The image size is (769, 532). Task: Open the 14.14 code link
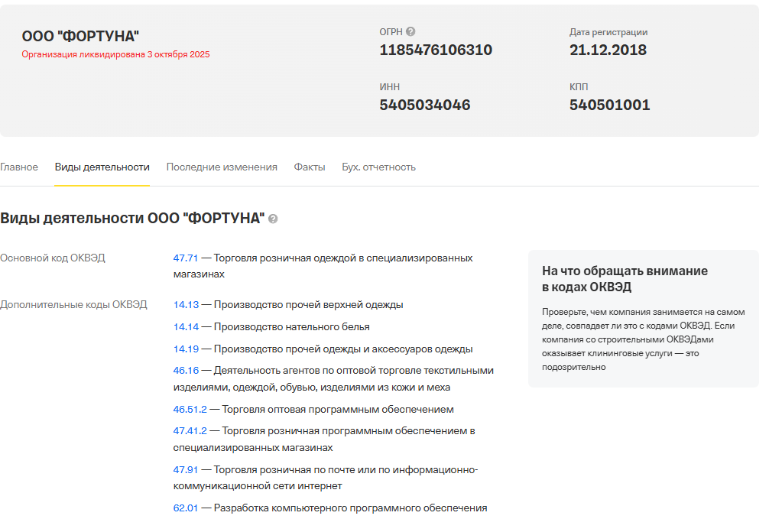click(x=186, y=327)
